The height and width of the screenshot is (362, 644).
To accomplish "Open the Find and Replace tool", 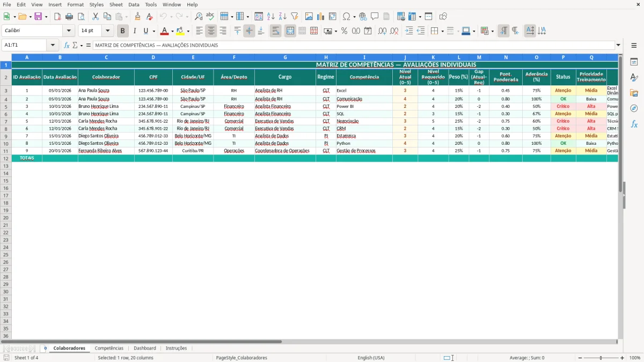I will 197,16.
